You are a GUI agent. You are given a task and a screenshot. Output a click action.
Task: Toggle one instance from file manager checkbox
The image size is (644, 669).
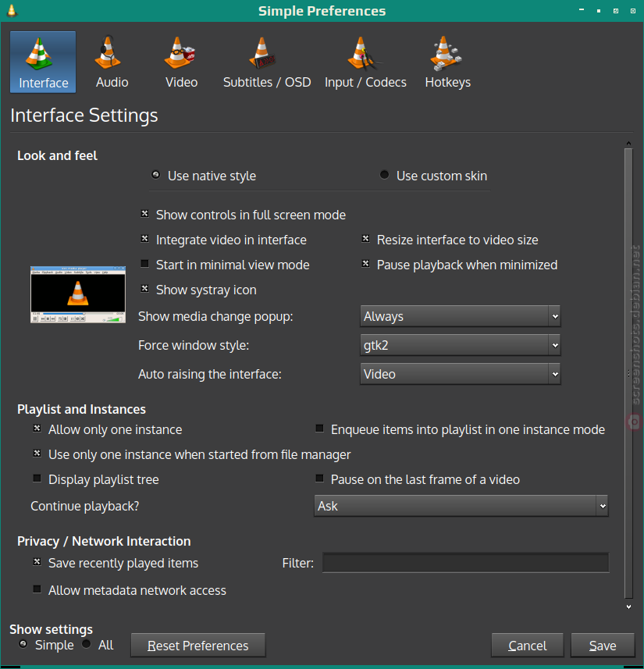[x=37, y=453]
